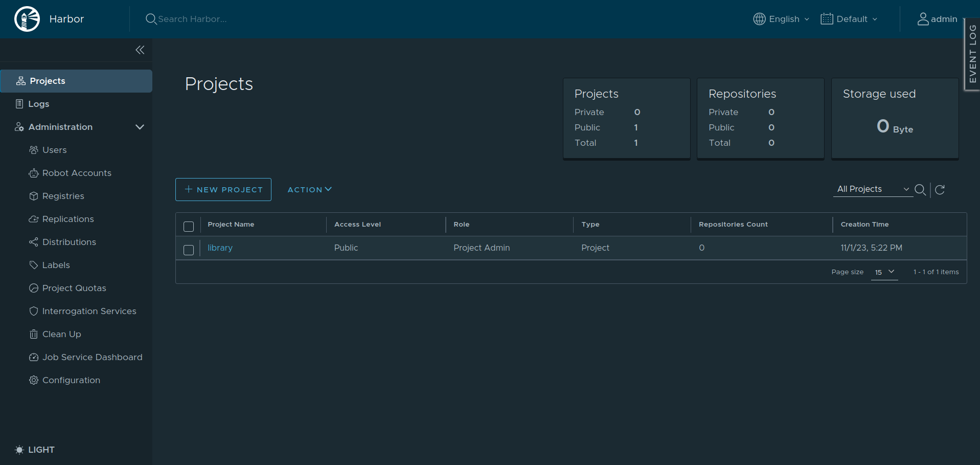Open the Default date format dropdown
The height and width of the screenshot is (465, 980).
coord(849,19)
